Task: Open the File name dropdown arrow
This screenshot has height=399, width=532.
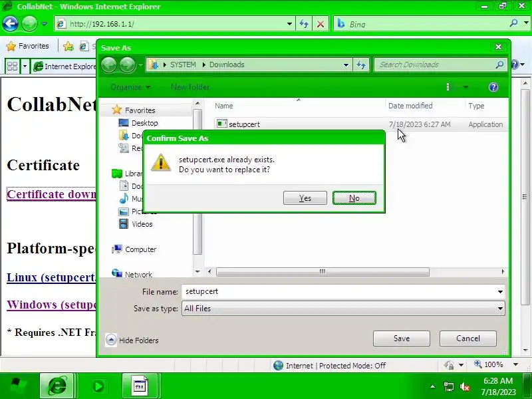Action: 500,292
